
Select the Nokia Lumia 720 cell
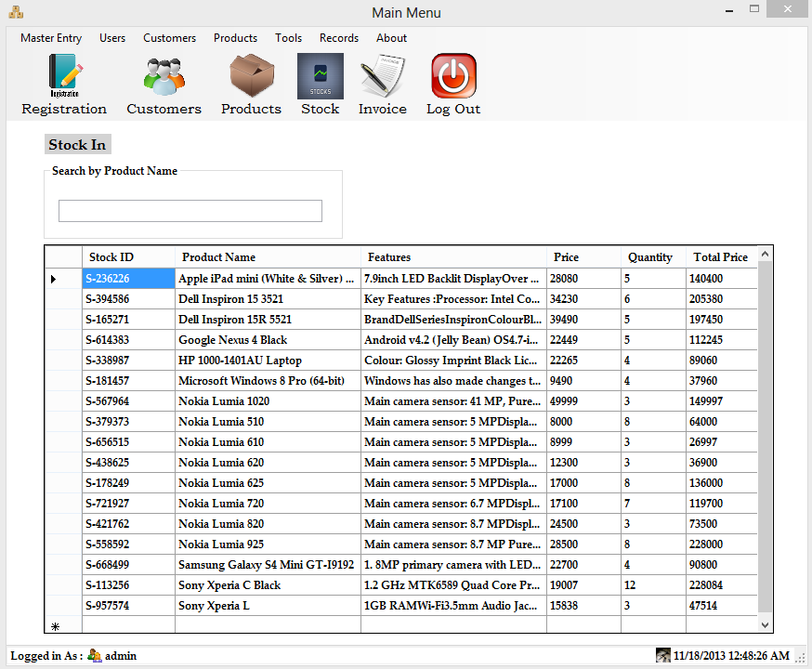click(268, 504)
